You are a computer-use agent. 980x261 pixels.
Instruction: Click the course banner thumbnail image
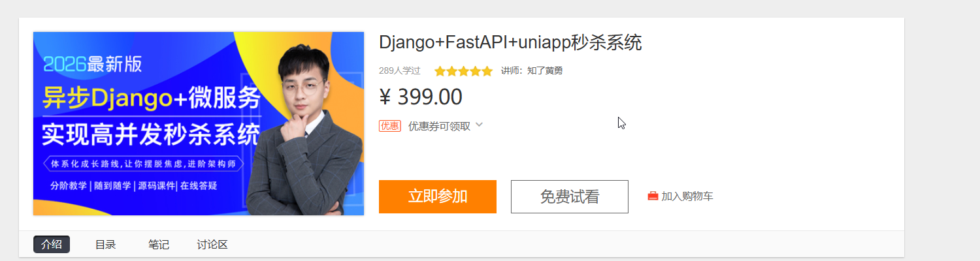point(199,123)
